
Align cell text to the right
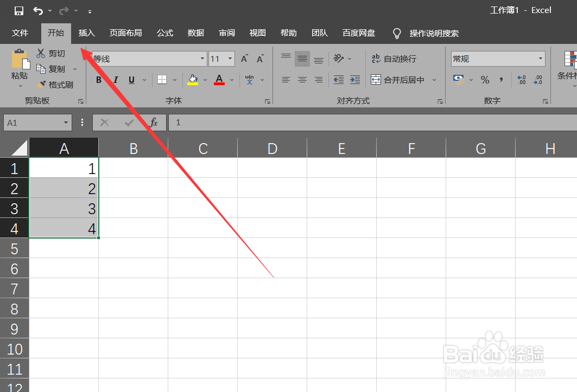point(319,80)
